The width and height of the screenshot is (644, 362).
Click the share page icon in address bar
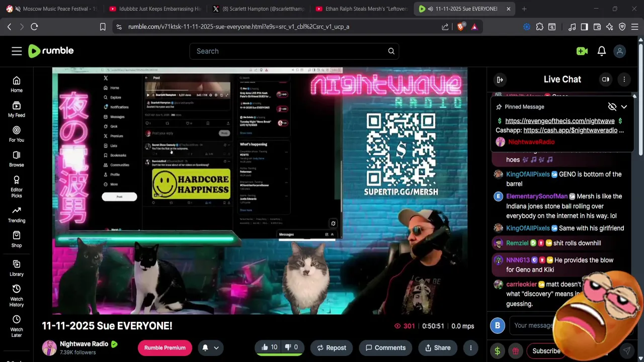tap(445, 27)
